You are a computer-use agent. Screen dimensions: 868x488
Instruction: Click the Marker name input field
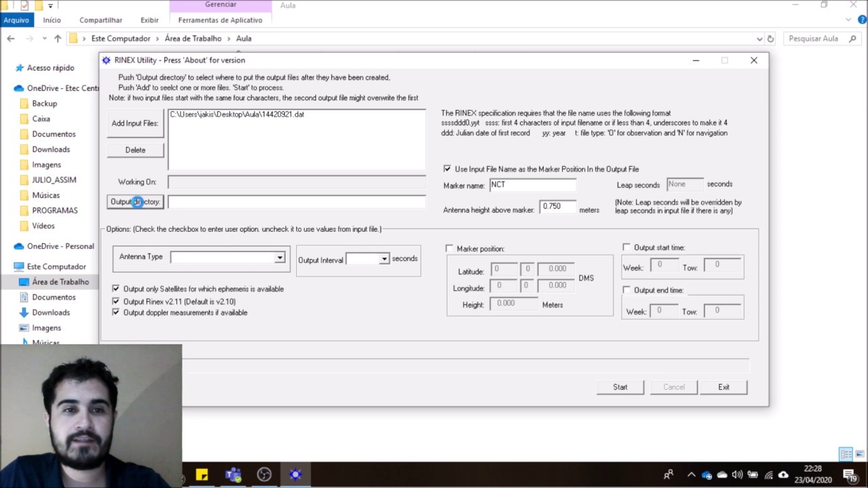[532, 185]
